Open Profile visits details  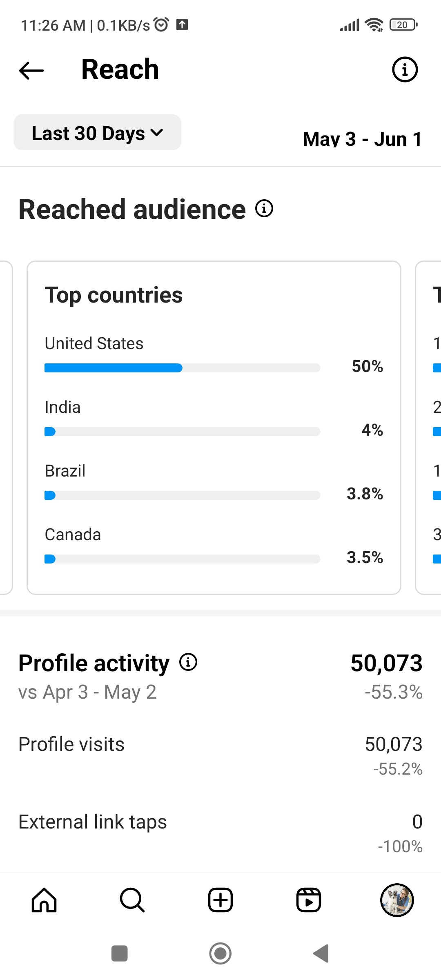[220, 755]
